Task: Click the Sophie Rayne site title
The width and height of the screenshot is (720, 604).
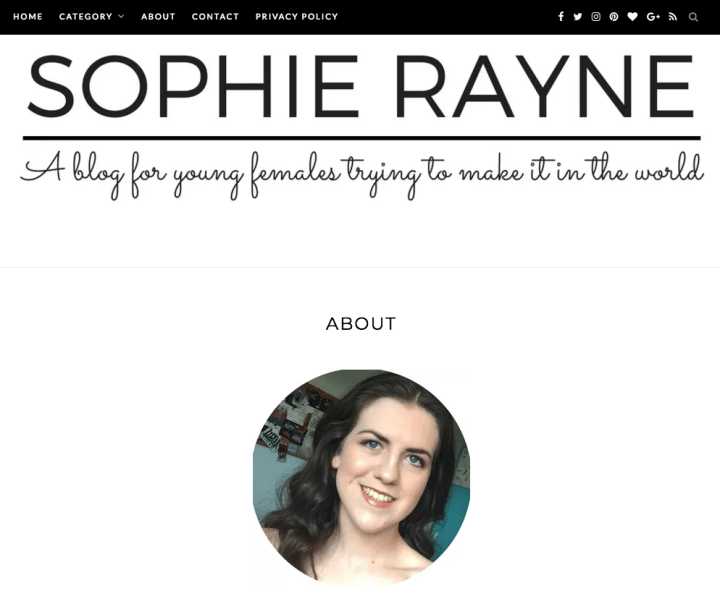Action: pos(361,86)
